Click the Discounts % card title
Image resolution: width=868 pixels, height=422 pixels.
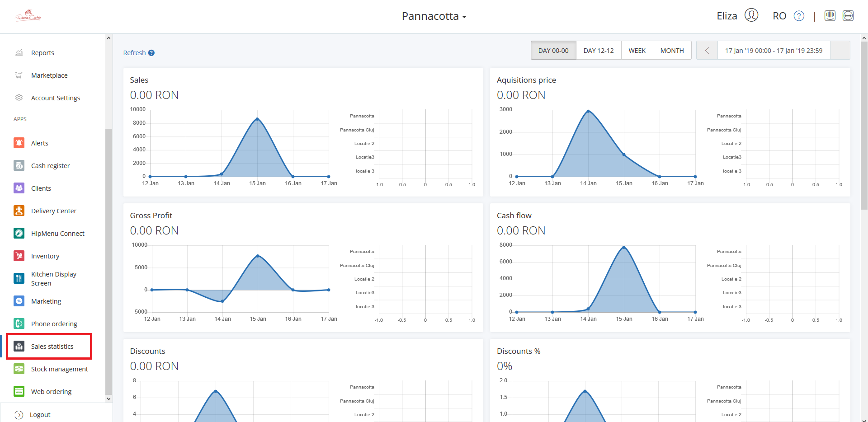[519, 351]
